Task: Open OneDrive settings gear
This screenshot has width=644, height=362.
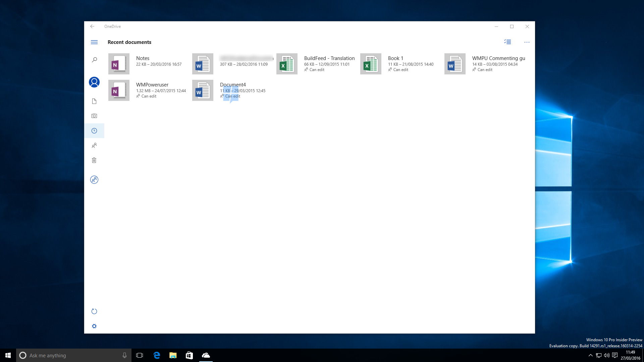Action: [x=94, y=326]
